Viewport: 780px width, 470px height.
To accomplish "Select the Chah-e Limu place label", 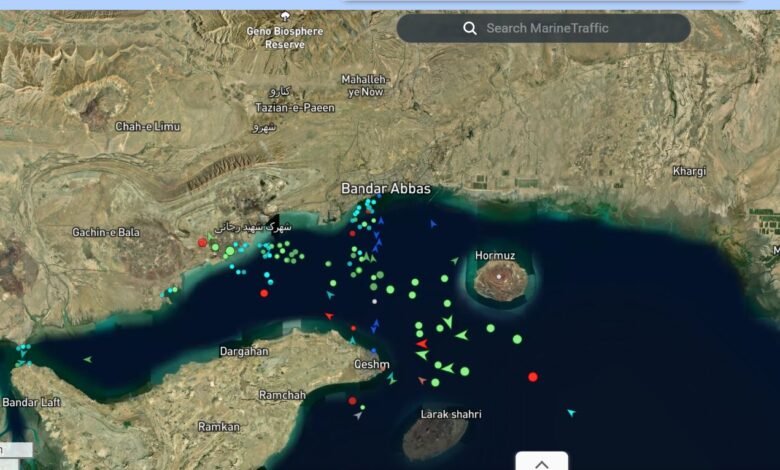I will [148, 126].
